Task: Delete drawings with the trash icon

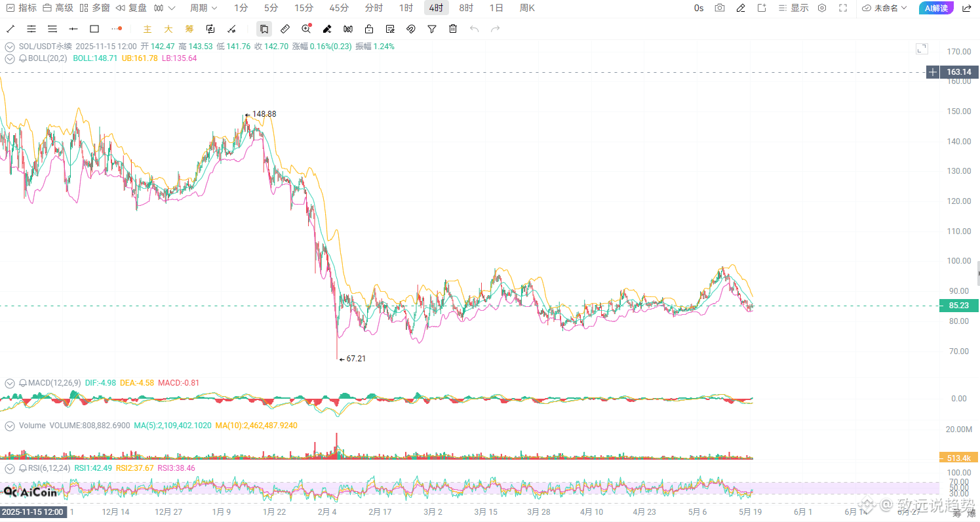Action: [453, 29]
